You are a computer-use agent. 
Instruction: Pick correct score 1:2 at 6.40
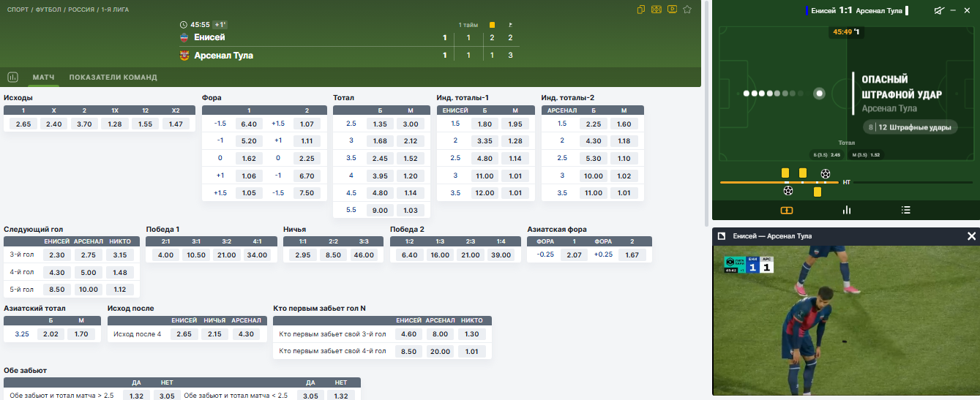coord(409,255)
